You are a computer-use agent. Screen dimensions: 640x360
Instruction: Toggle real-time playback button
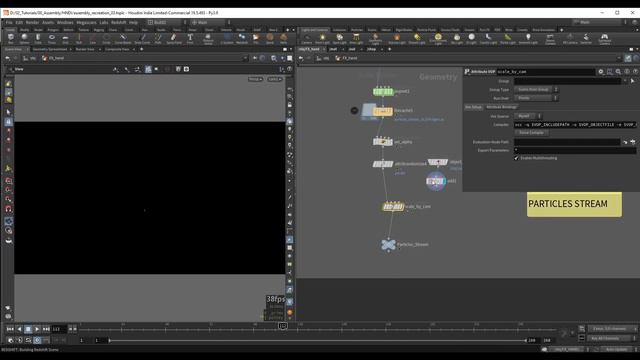pos(37,340)
